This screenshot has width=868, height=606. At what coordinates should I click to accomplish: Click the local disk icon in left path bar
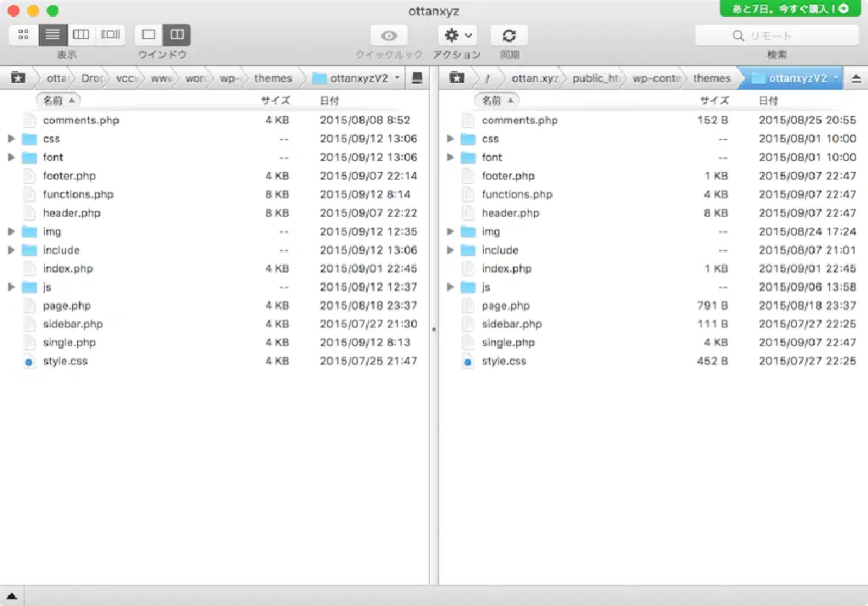417,78
